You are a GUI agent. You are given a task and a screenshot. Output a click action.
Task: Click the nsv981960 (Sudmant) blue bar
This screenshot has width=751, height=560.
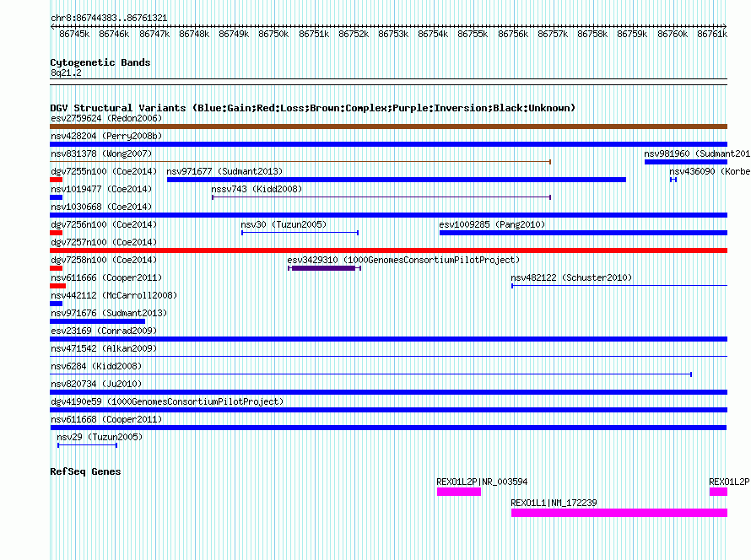click(686, 162)
